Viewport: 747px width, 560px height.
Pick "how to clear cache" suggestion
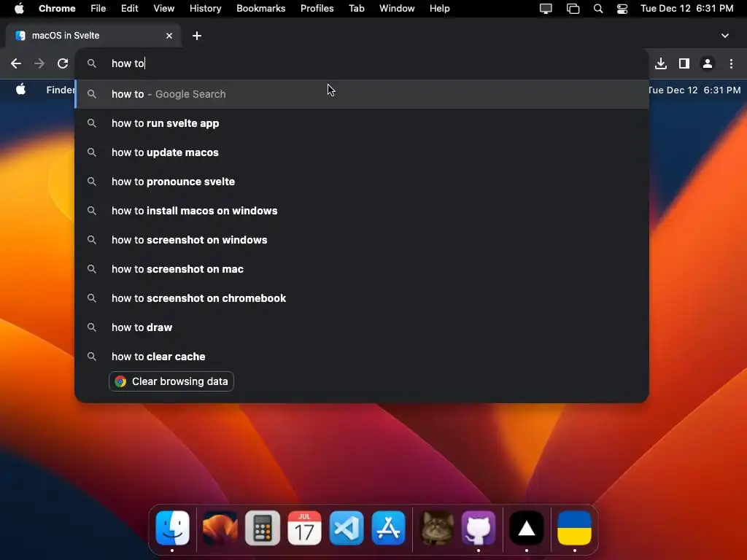tap(362, 356)
